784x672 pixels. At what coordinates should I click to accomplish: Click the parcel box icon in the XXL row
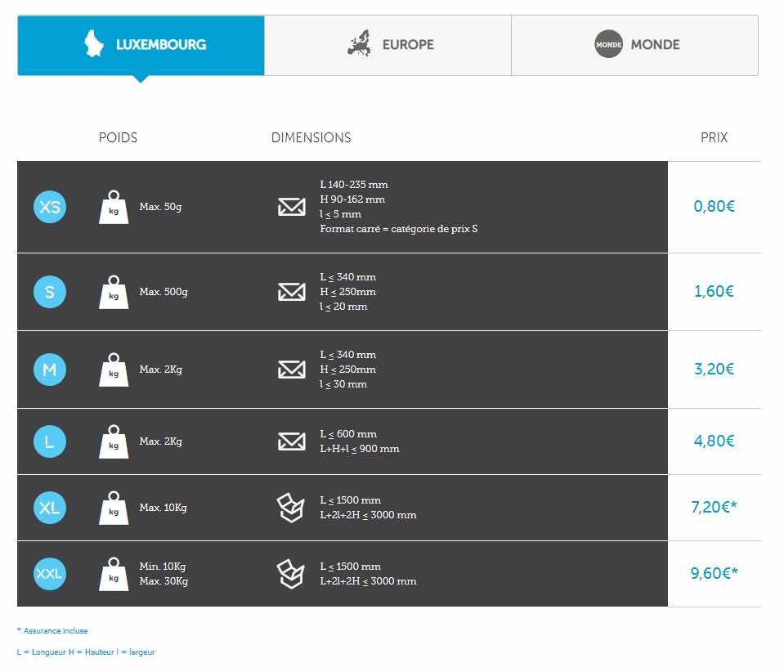click(x=290, y=574)
